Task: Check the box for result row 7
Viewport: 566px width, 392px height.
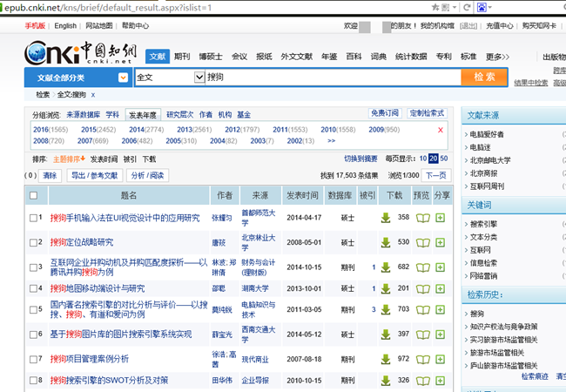Action: tap(33, 359)
